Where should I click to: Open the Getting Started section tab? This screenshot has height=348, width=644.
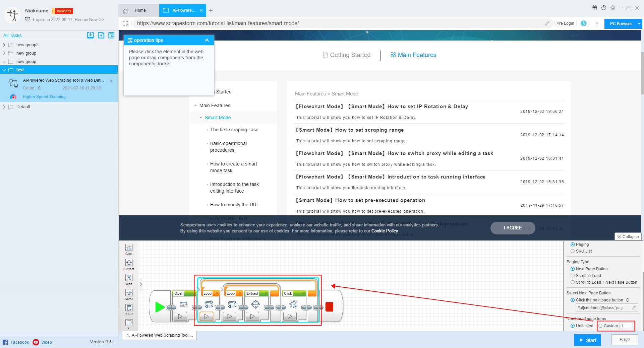point(346,55)
